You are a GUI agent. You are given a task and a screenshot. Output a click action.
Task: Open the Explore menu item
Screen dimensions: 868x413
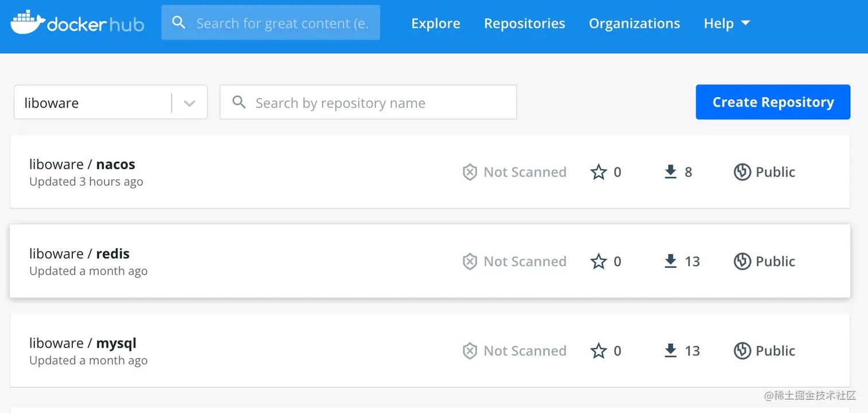coord(436,24)
